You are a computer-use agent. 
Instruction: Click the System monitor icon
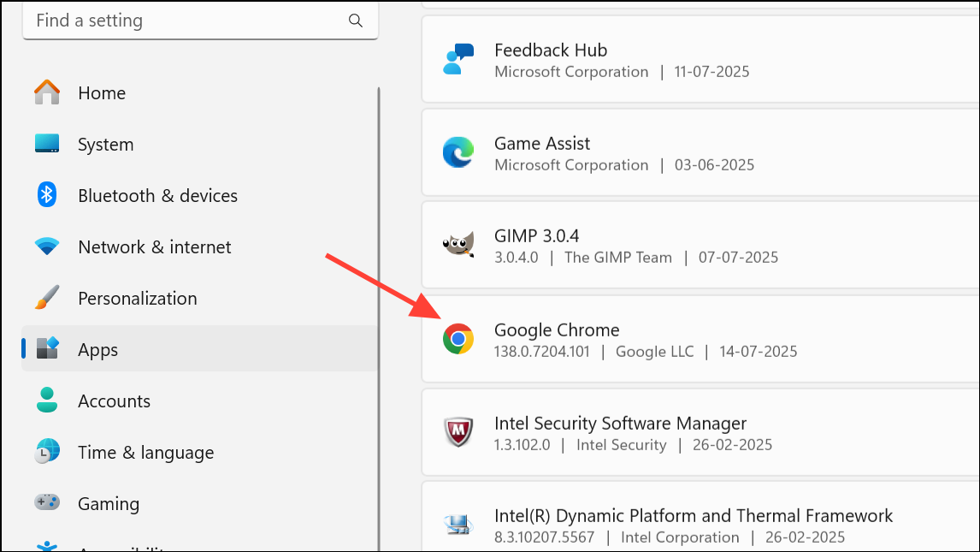[47, 144]
